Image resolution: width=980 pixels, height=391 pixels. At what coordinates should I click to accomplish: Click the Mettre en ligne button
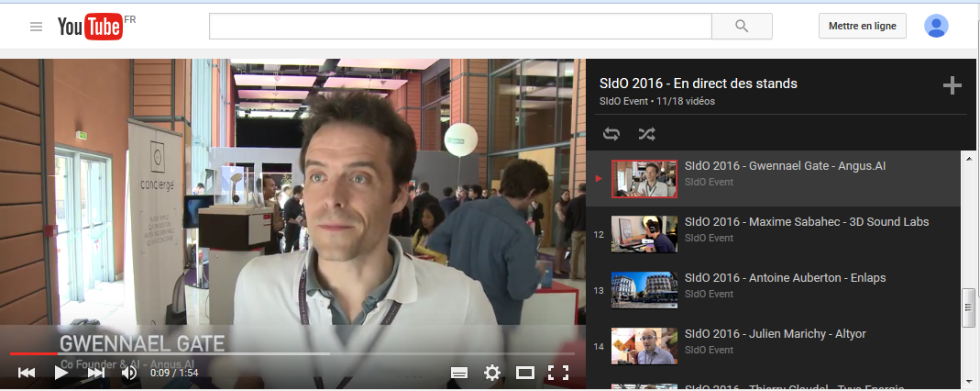pos(862,27)
